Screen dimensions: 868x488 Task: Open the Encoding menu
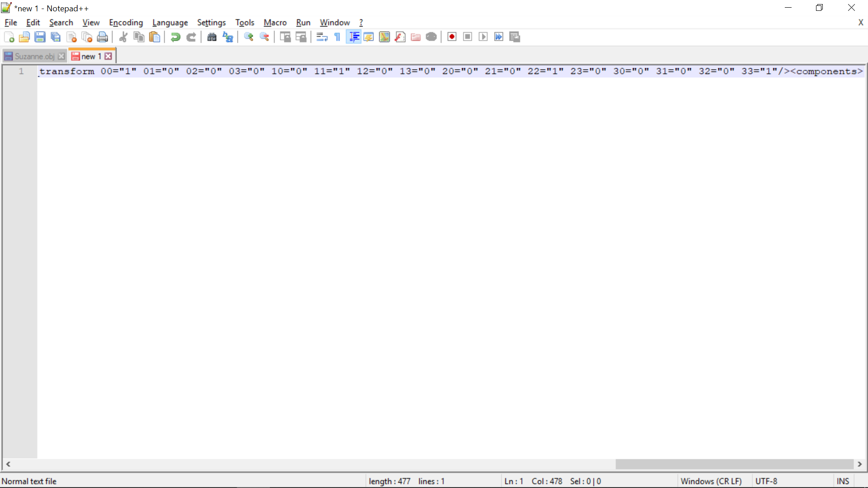point(126,23)
